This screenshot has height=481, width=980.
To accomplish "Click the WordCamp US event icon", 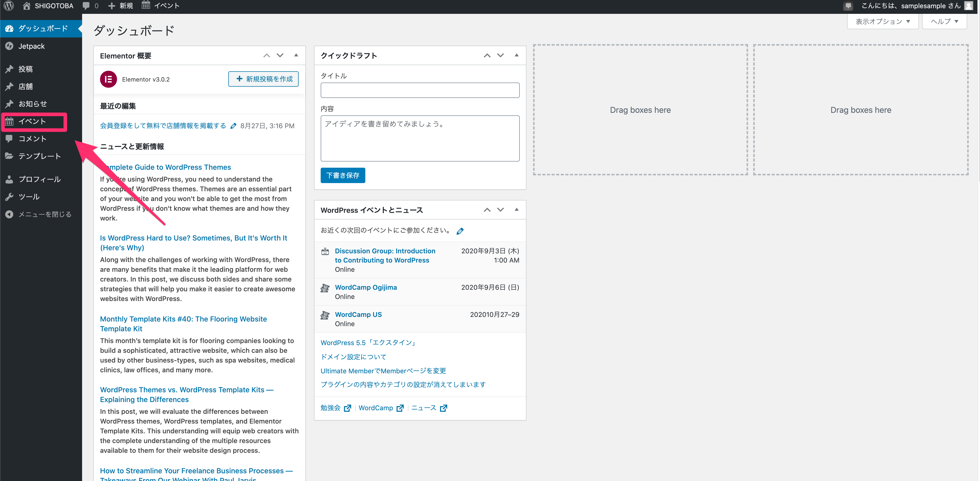I will (x=325, y=315).
